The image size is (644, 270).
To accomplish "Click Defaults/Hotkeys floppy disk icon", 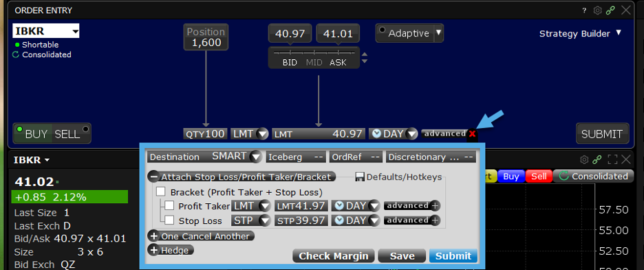I will pyautogui.click(x=360, y=177).
